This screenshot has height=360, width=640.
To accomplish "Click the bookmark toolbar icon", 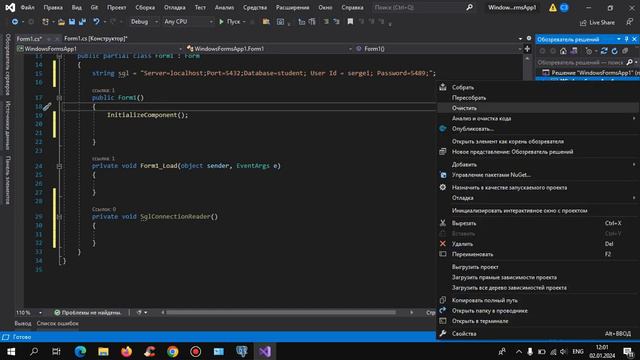I will [350, 22].
